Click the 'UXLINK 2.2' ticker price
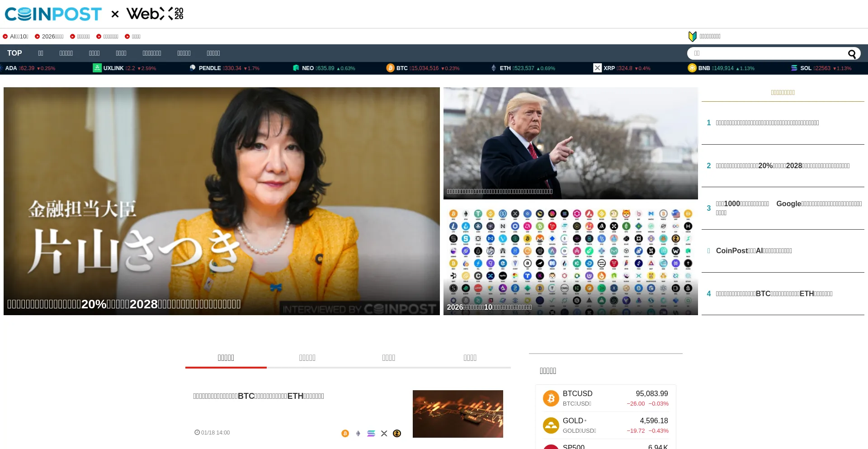The image size is (868, 449). point(130,68)
